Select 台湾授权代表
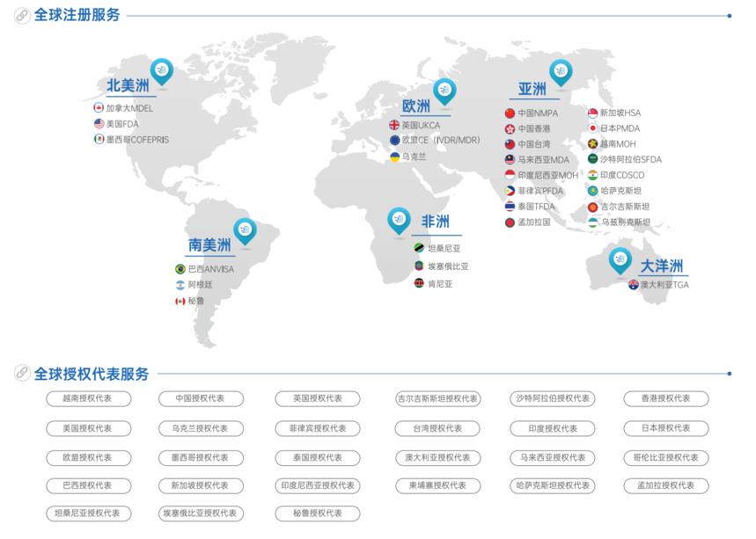Viewport: 756px width, 539px height. pyautogui.click(x=437, y=429)
